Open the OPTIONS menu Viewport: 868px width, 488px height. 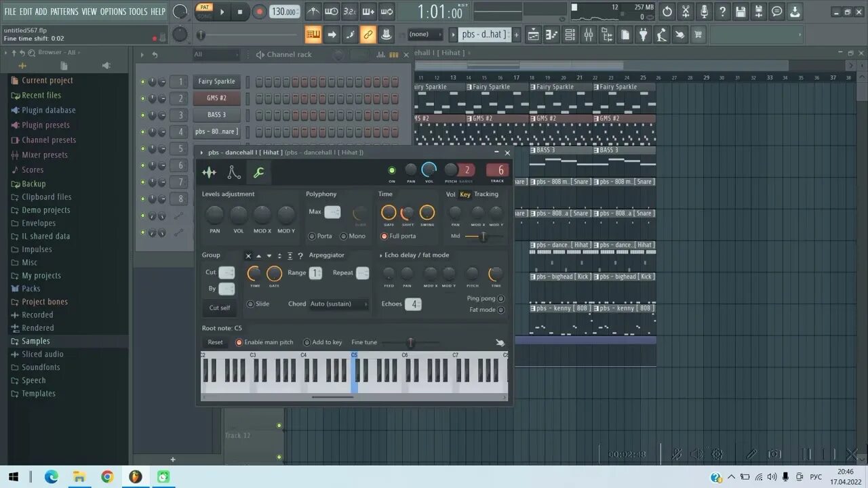113,12
